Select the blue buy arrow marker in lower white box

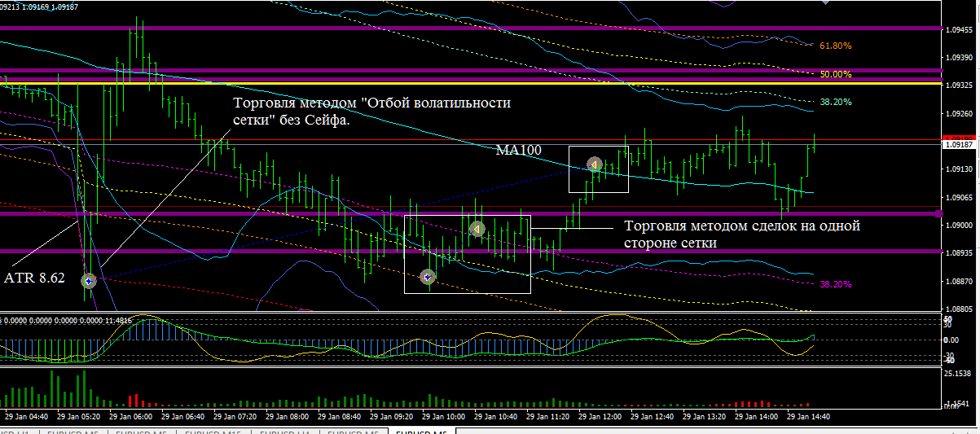click(x=428, y=277)
